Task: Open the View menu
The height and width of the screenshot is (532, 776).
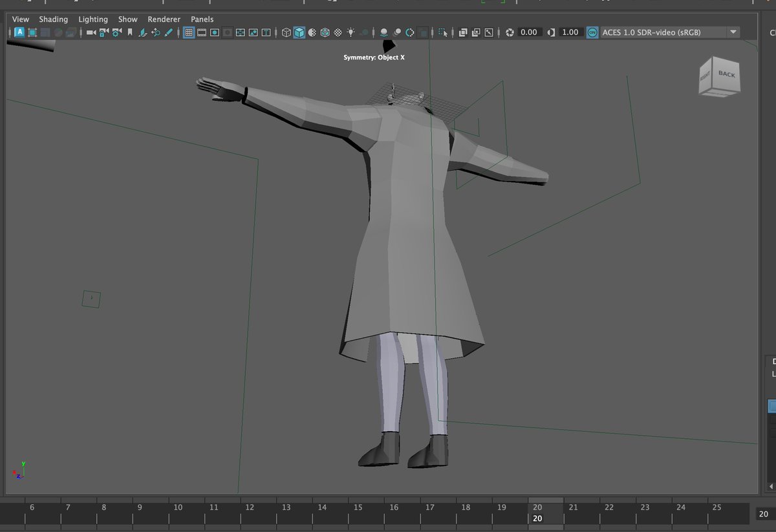Action: coord(21,19)
